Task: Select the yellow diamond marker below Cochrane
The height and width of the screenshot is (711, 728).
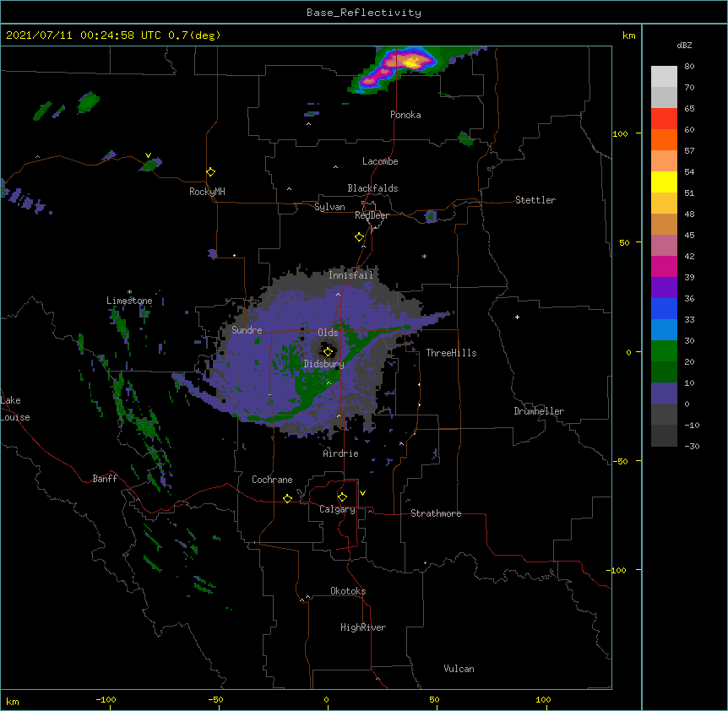Action: 287,498
